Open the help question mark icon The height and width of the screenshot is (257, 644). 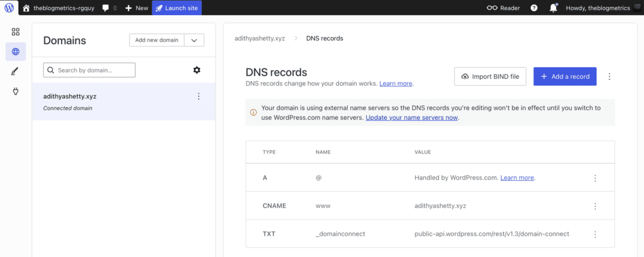pyautogui.click(x=534, y=8)
